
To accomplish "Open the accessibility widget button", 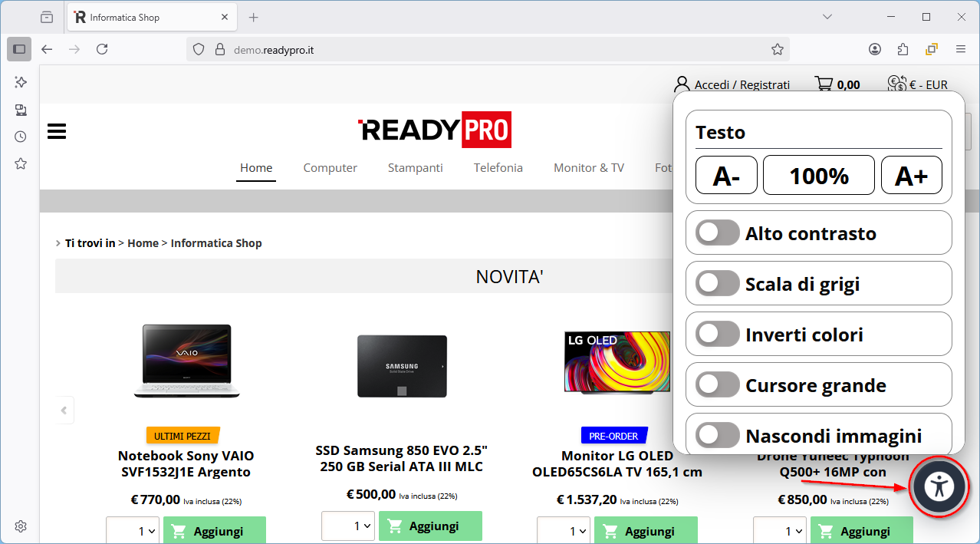I will tap(939, 486).
